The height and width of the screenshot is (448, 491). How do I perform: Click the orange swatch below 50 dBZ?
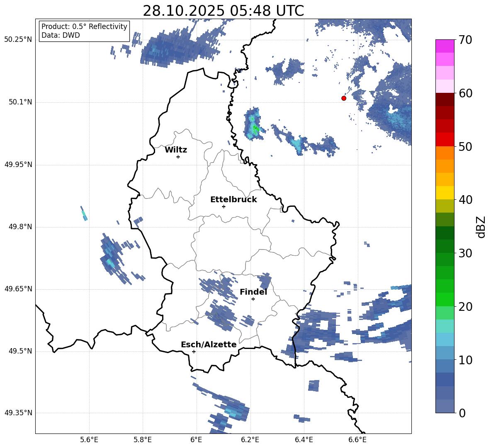(x=445, y=153)
